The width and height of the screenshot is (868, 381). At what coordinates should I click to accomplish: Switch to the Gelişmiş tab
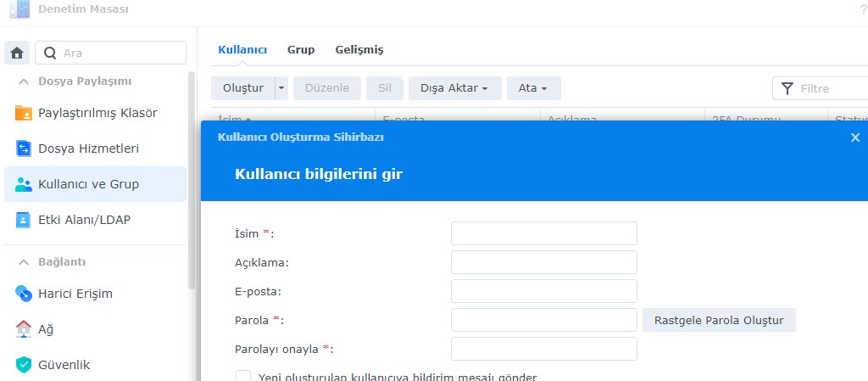click(x=359, y=50)
